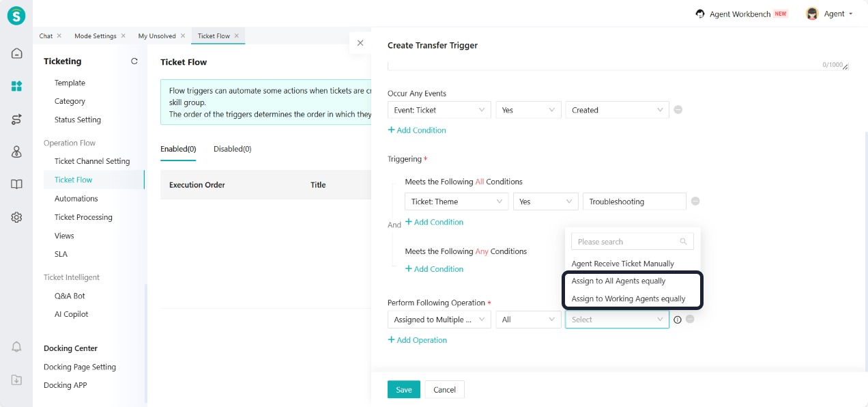Choose Assign to Working Agents equally
This screenshot has height=407, width=868.
pyautogui.click(x=628, y=299)
